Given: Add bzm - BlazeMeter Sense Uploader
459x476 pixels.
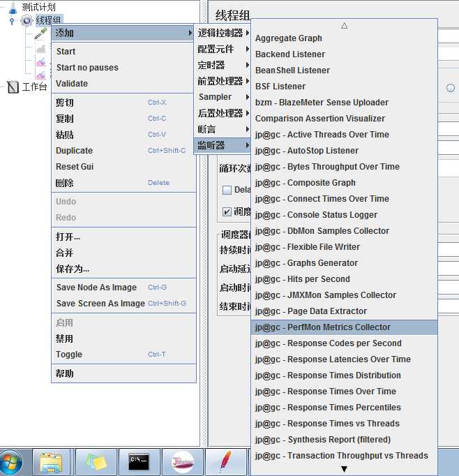Looking at the screenshot, I should (344, 103).
